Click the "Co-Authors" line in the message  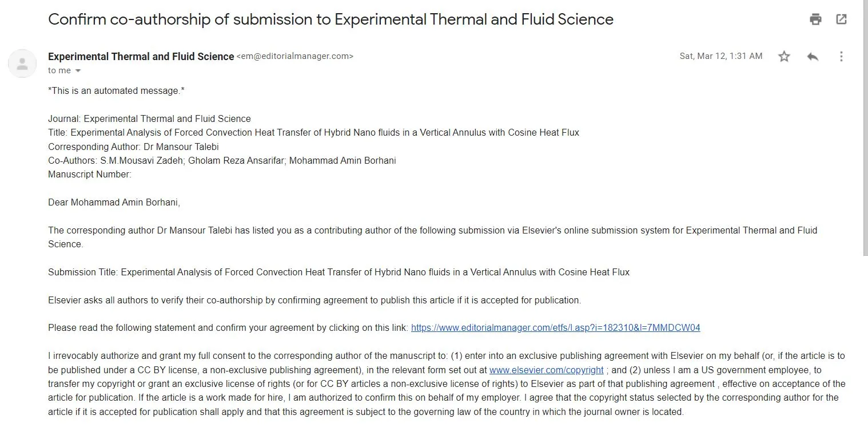[222, 161]
